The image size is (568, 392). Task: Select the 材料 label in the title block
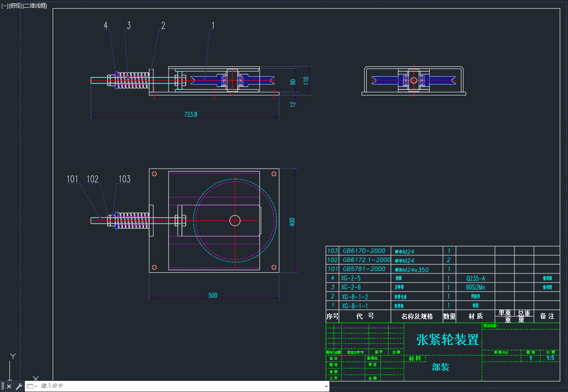click(x=415, y=358)
